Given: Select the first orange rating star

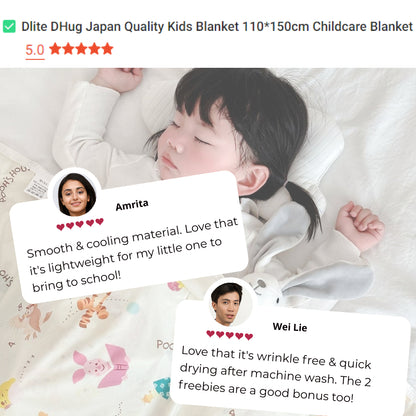Looking at the screenshot, I should 55,49.
